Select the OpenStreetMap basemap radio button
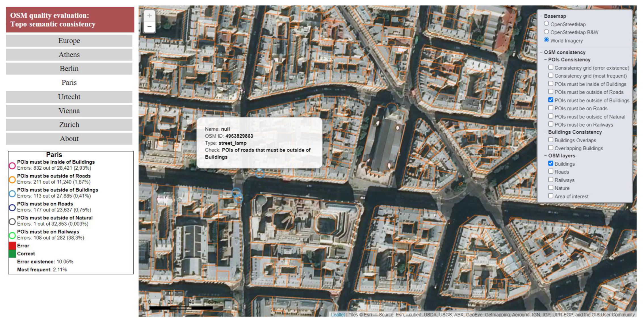The height and width of the screenshot is (324, 644). 546,24
